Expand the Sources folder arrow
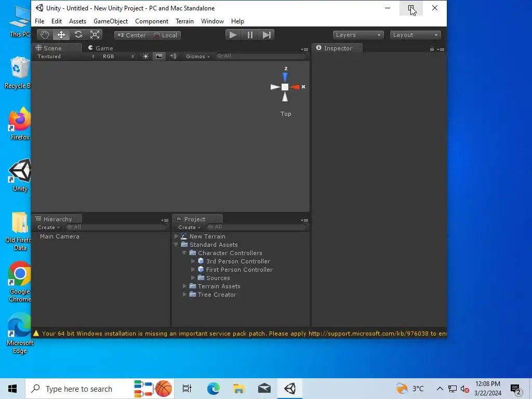The height and width of the screenshot is (399, 532). click(x=193, y=277)
